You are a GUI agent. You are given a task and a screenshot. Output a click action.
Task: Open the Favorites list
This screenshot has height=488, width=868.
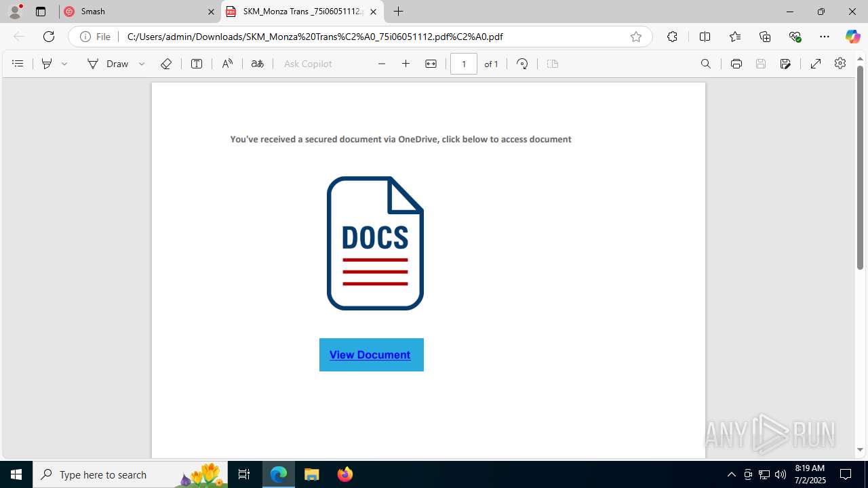(x=735, y=37)
